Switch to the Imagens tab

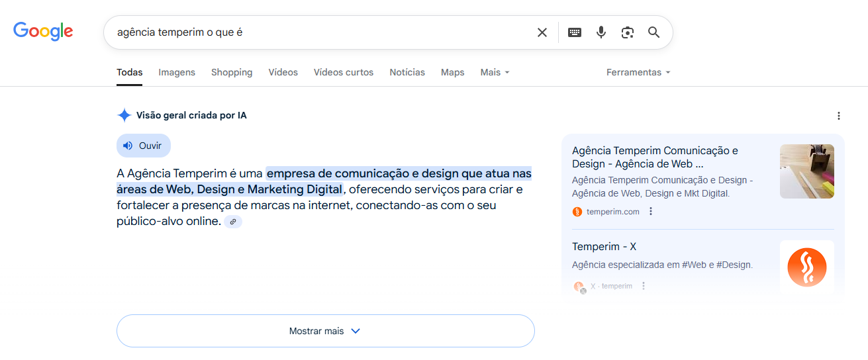click(177, 72)
